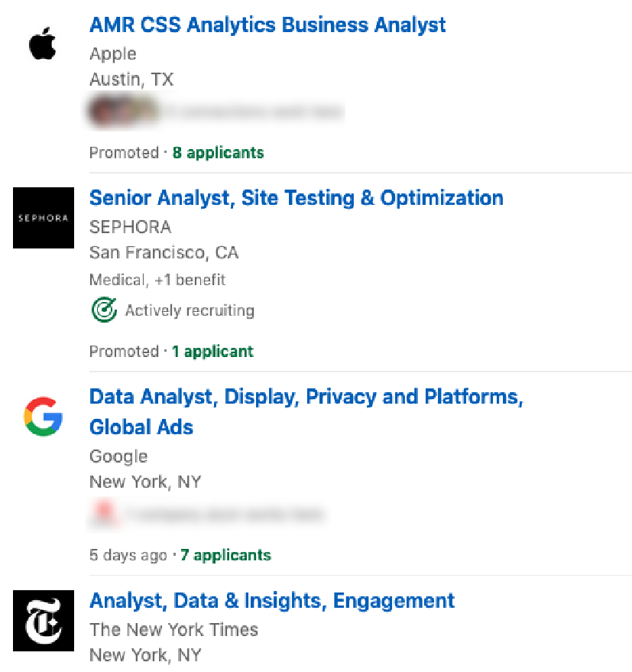Click the San Francisco, CA location text
632x672 pixels.
[164, 252]
